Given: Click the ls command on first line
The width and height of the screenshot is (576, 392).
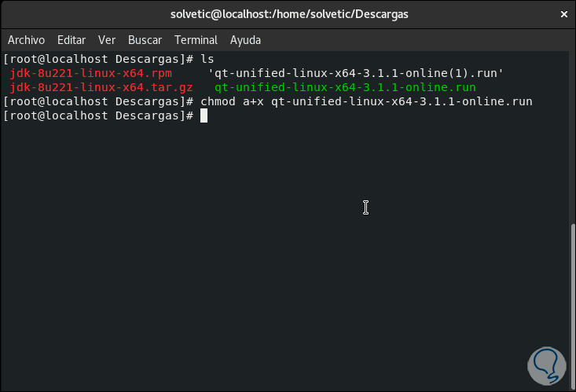Looking at the screenshot, I should [x=207, y=59].
